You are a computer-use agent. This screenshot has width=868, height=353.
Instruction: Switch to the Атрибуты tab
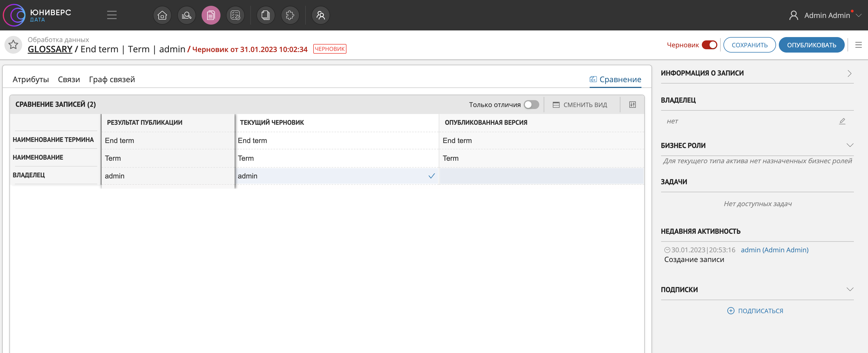(x=31, y=79)
